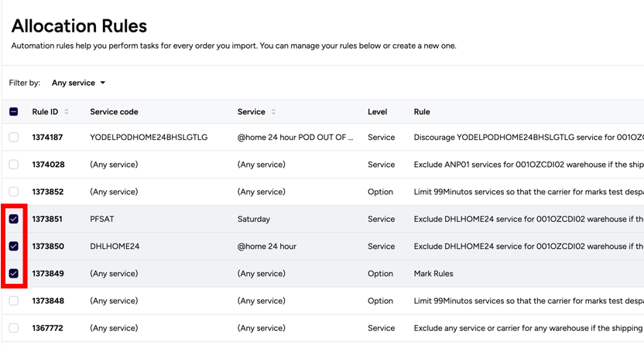Uncheck the box for rule 1373850
Image resolution: width=644 pixels, height=345 pixels.
coord(14,246)
